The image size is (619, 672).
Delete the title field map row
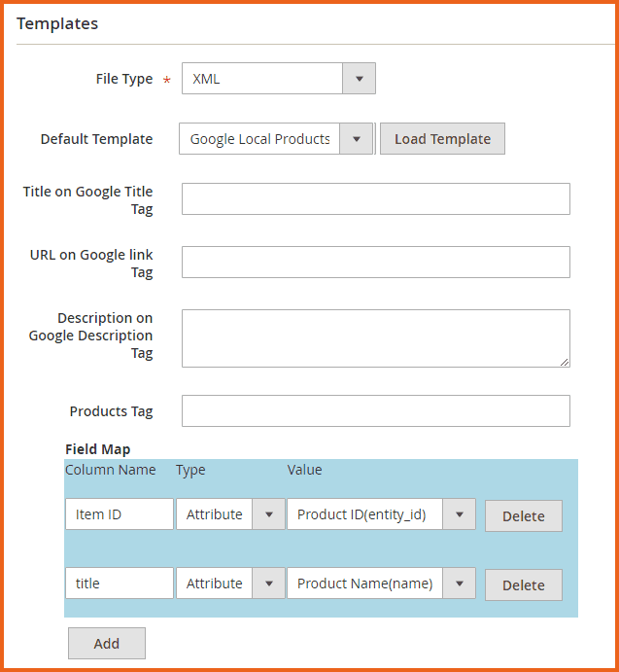click(x=523, y=585)
